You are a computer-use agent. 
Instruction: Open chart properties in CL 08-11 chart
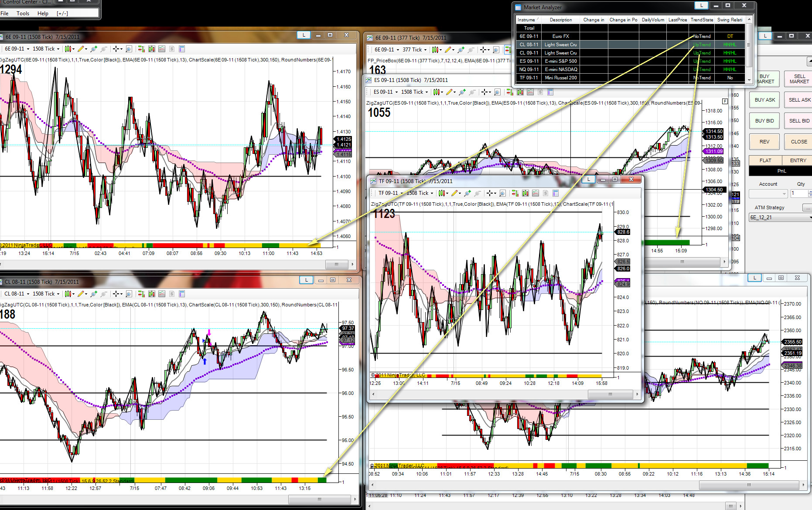(182, 294)
